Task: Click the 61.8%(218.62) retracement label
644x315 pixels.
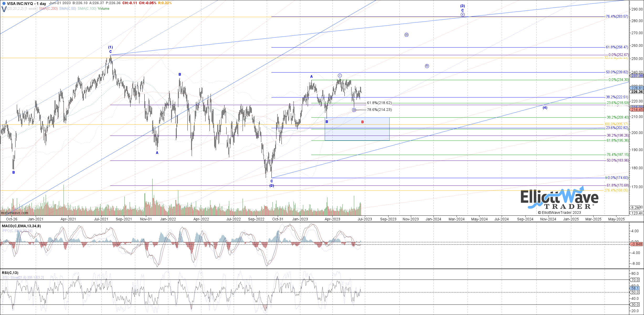Action: (x=379, y=103)
